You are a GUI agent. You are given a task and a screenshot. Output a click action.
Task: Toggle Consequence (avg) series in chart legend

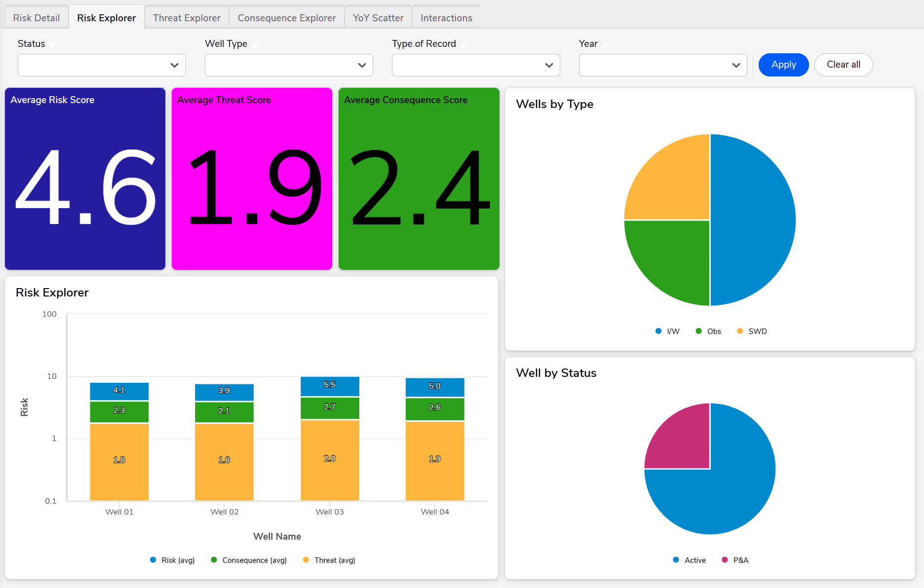point(249,560)
